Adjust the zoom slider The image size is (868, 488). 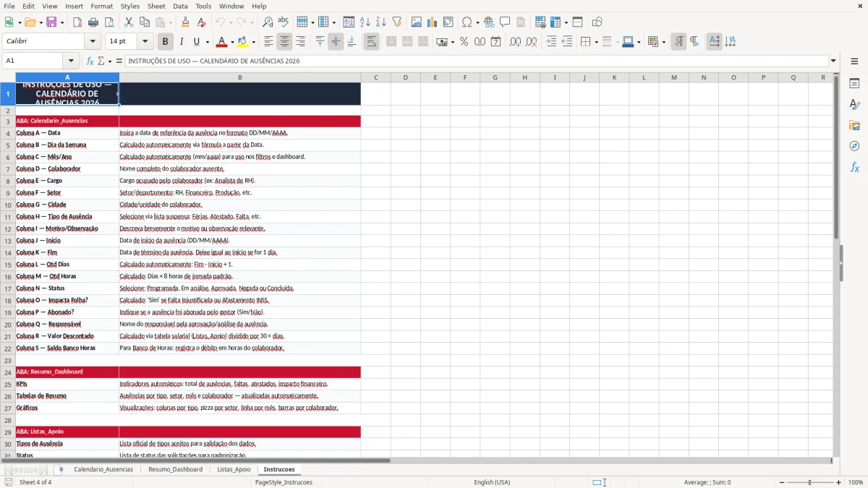[x=810, y=482]
